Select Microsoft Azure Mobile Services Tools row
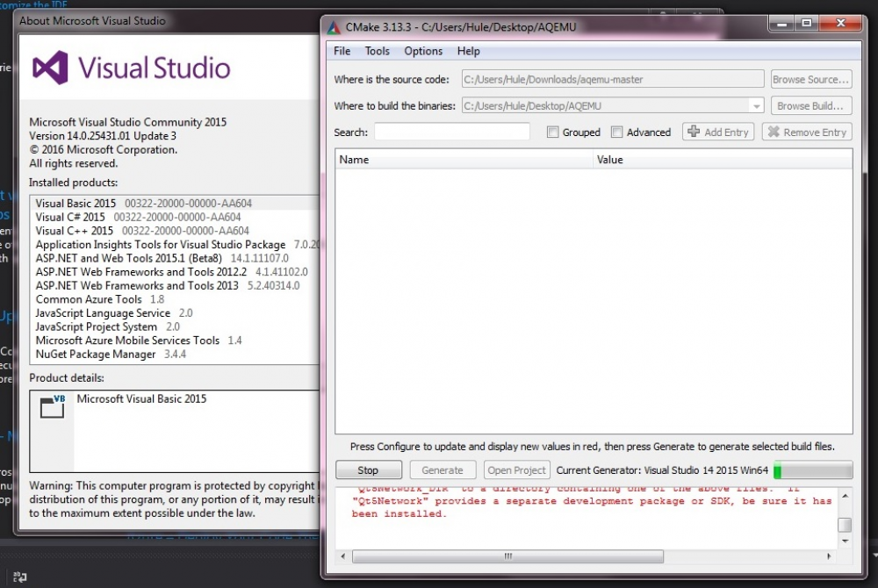878x588 pixels. [176, 341]
